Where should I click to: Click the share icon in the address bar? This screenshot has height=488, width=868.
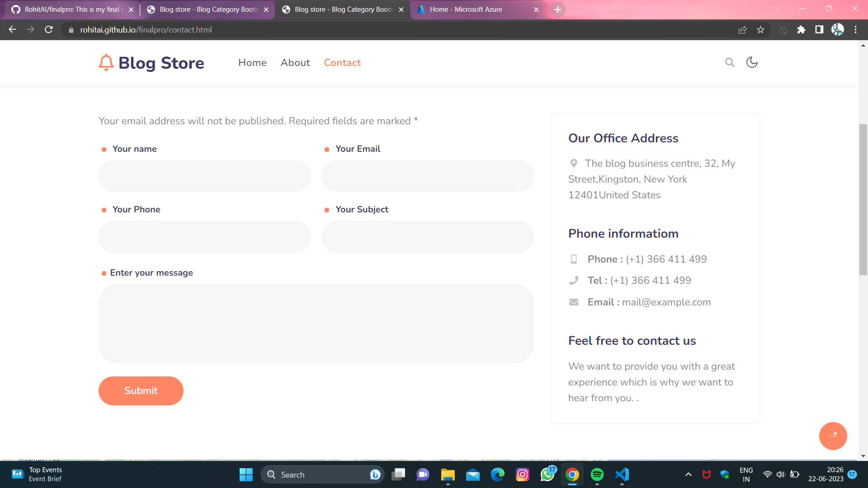pos(743,30)
